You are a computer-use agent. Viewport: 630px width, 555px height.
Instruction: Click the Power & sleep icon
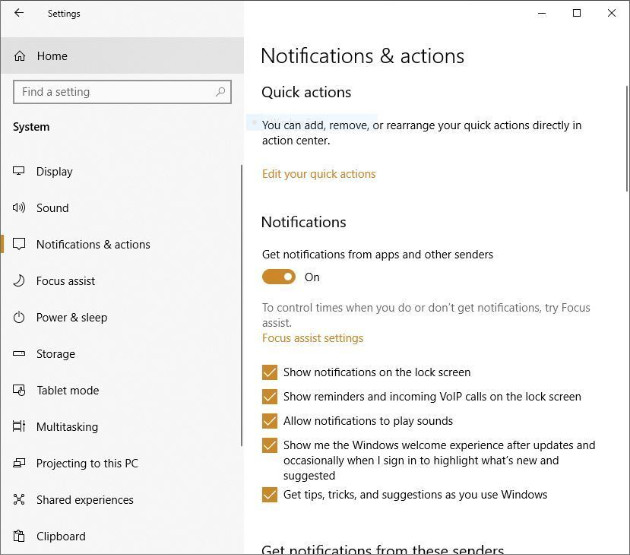[x=19, y=317]
